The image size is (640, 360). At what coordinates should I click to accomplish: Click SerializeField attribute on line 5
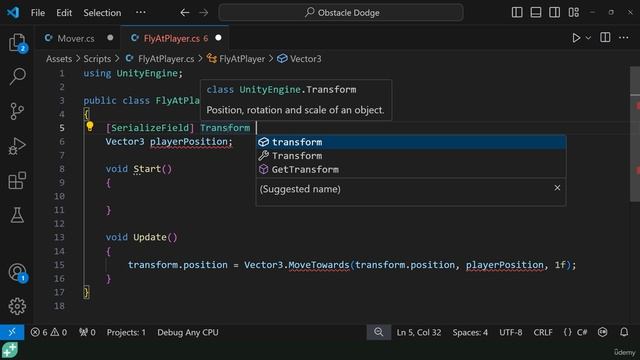coord(150,128)
